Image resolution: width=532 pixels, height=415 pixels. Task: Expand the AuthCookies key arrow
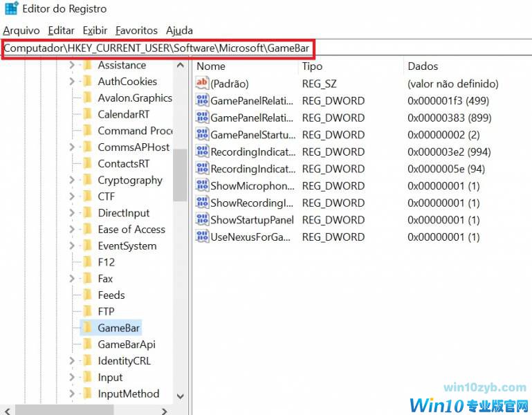(72, 82)
